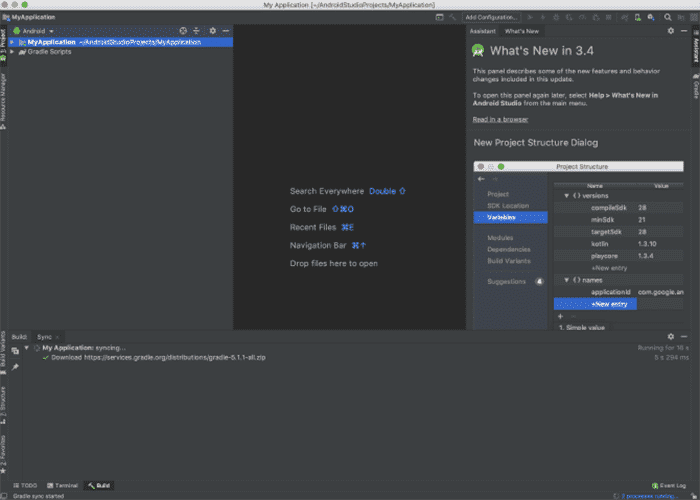Click the Project Structure dialog thumbnail
The image size is (700, 500).
click(x=578, y=246)
